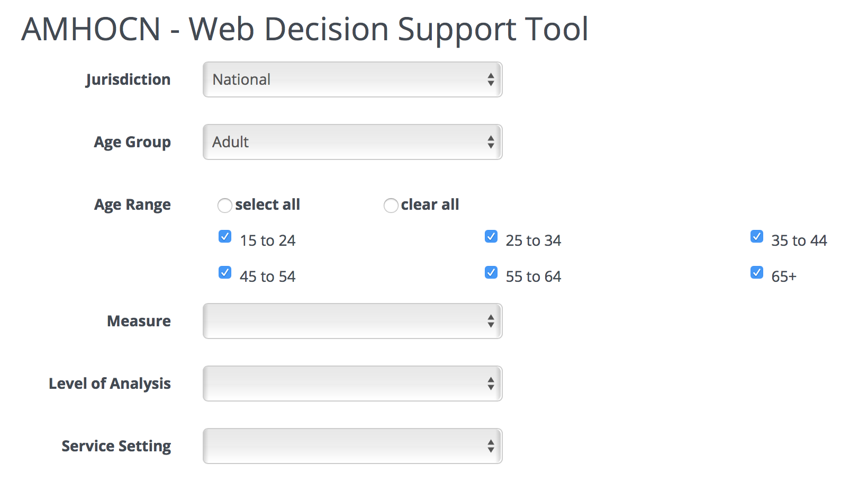Image resolution: width=868 pixels, height=481 pixels.
Task: Choose the 'clear all' radio button
Action: pyautogui.click(x=391, y=205)
